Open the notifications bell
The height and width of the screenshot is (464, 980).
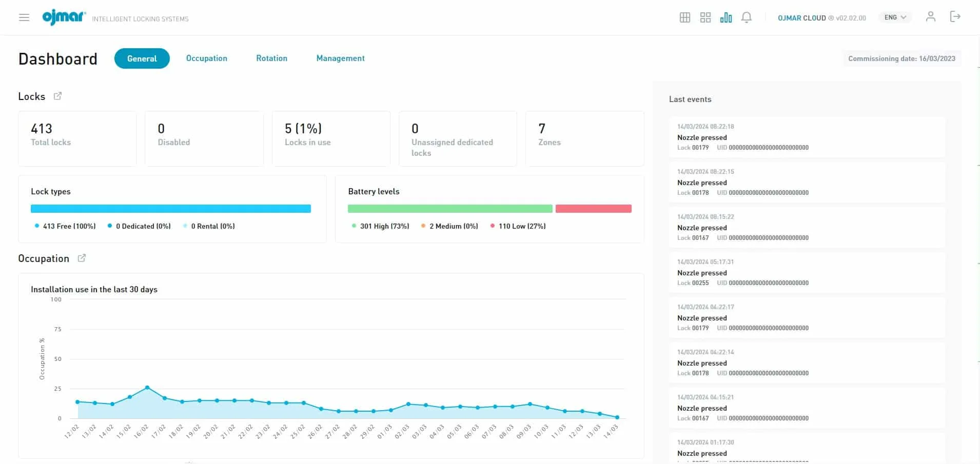tap(747, 17)
